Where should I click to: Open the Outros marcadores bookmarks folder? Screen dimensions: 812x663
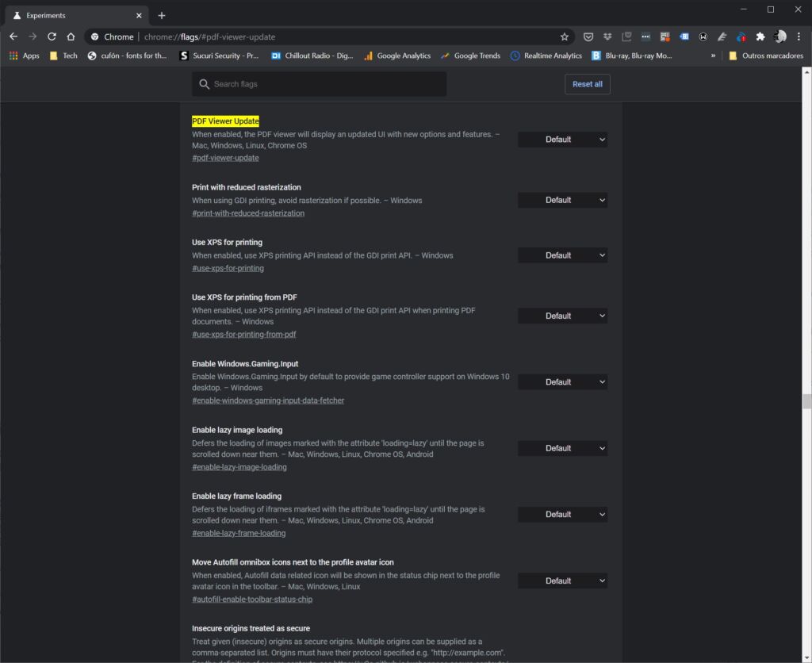[765, 56]
